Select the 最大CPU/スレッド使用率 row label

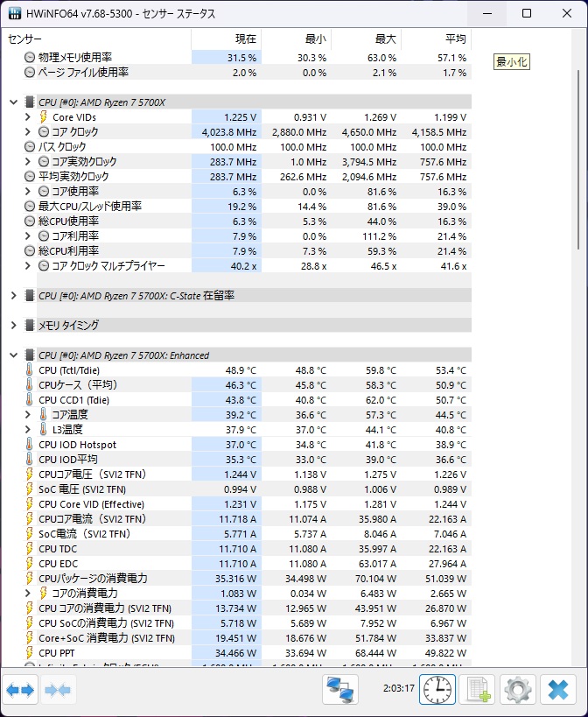[x=90, y=207]
